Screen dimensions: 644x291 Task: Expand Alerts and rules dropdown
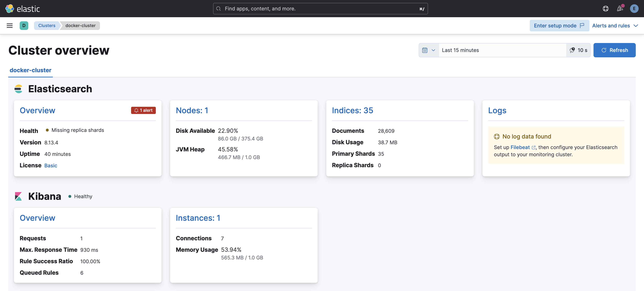[x=615, y=25]
